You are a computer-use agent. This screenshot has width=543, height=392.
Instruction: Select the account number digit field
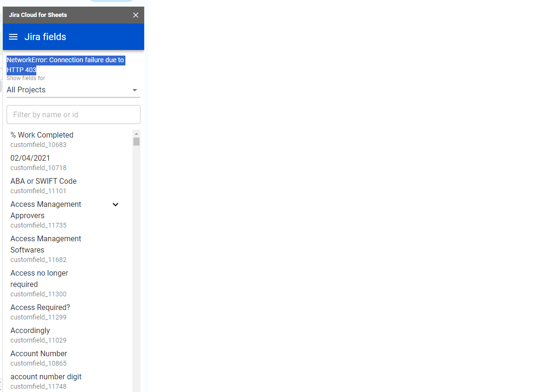46,376
